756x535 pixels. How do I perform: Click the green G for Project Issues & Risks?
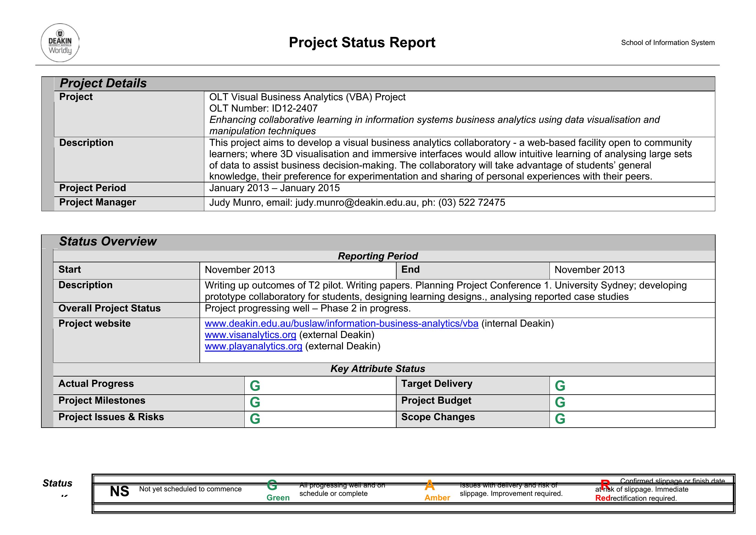255,419
